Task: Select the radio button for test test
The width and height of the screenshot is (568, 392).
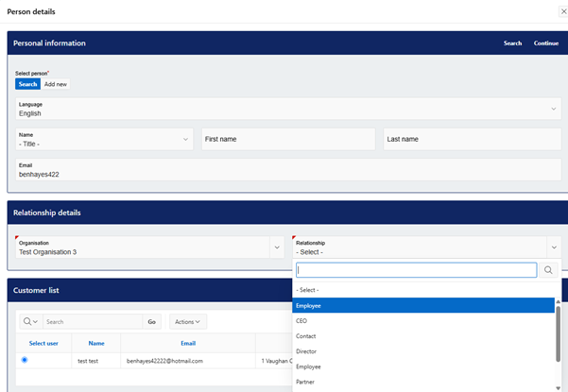Action: (x=25, y=360)
